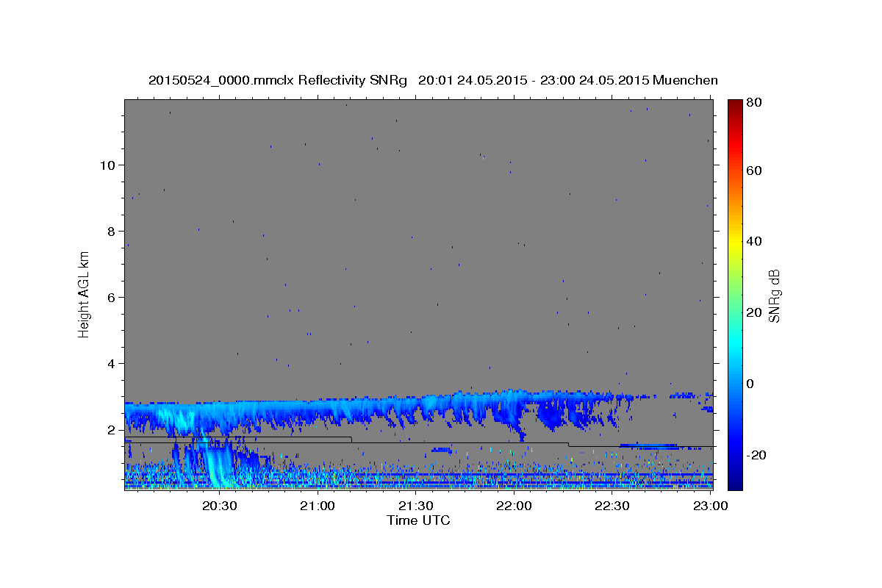Click the height tick label 2

coord(110,429)
